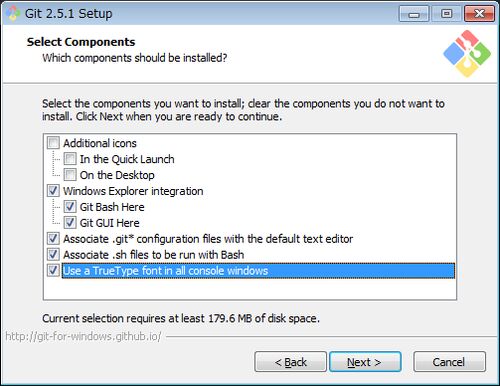Cancel the Git setup
The image size is (500, 386).
pyautogui.click(x=449, y=362)
